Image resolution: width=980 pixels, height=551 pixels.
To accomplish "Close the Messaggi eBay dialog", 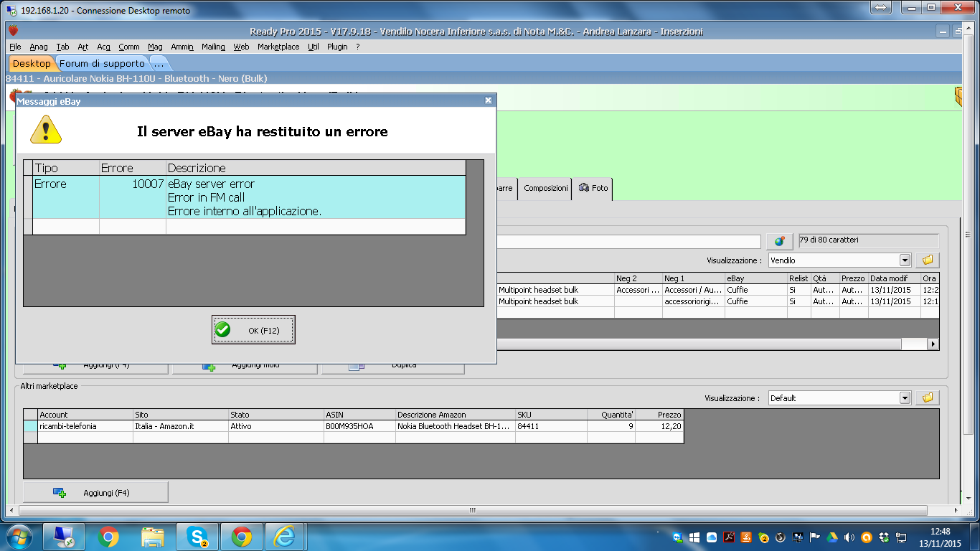I will pyautogui.click(x=488, y=100).
